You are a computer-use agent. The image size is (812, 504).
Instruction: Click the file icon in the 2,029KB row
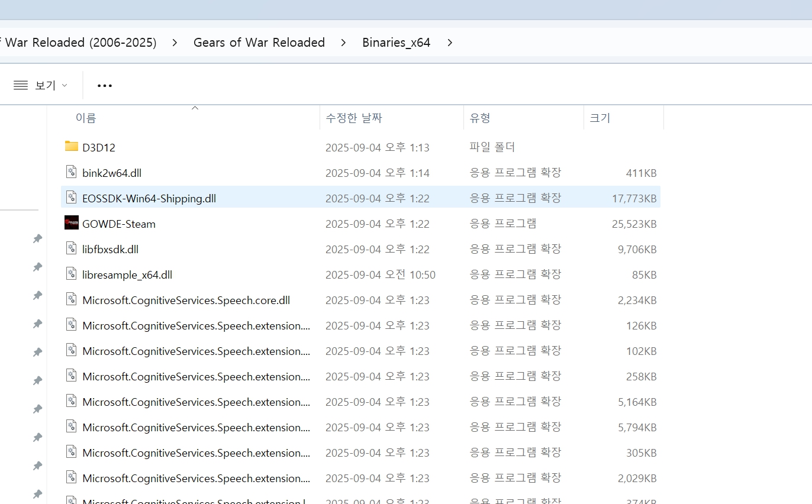[72, 477]
